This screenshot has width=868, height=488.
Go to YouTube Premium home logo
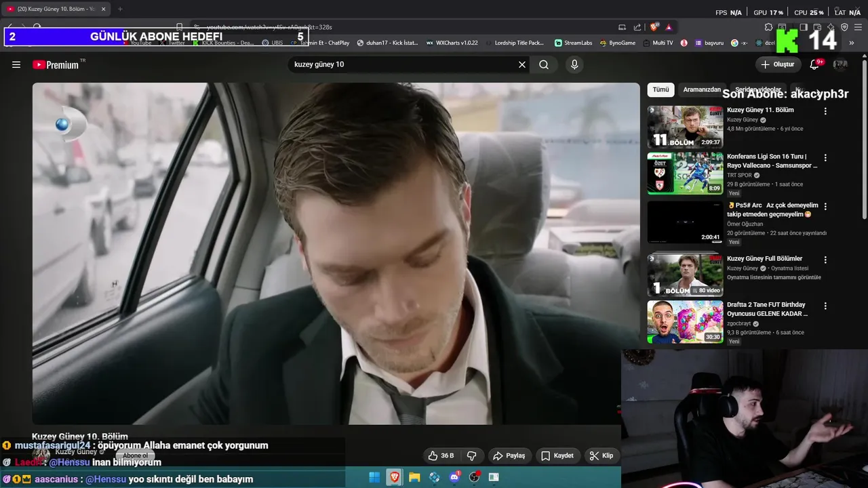pyautogui.click(x=56, y=64)
